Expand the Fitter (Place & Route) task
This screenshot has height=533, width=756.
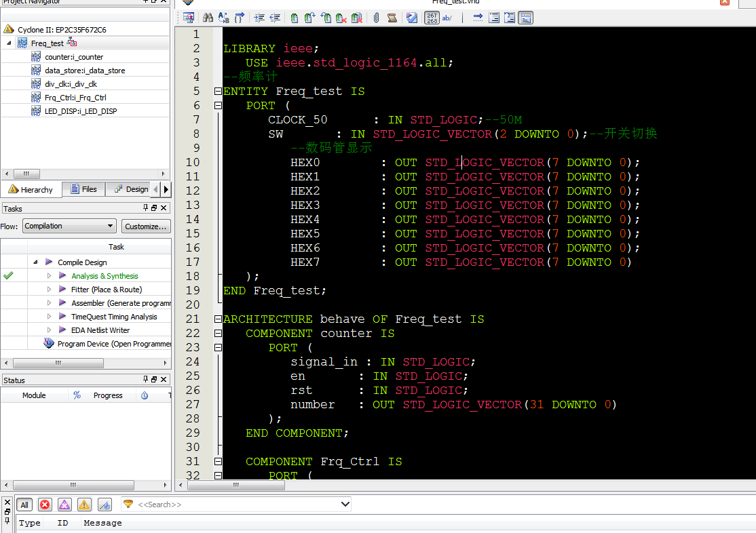pos(49,290)
